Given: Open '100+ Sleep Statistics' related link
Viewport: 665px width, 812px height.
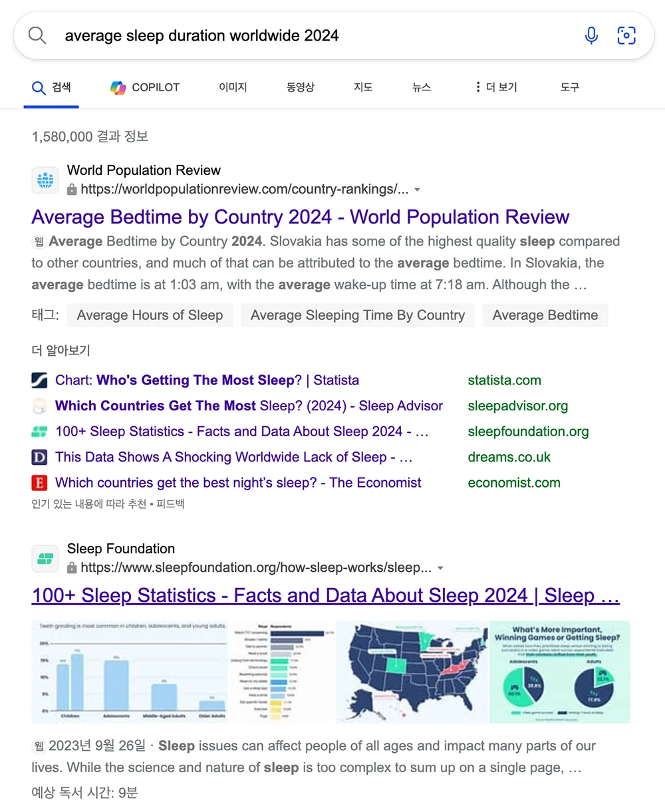Looking at the screenshot, I should point(242,432).
